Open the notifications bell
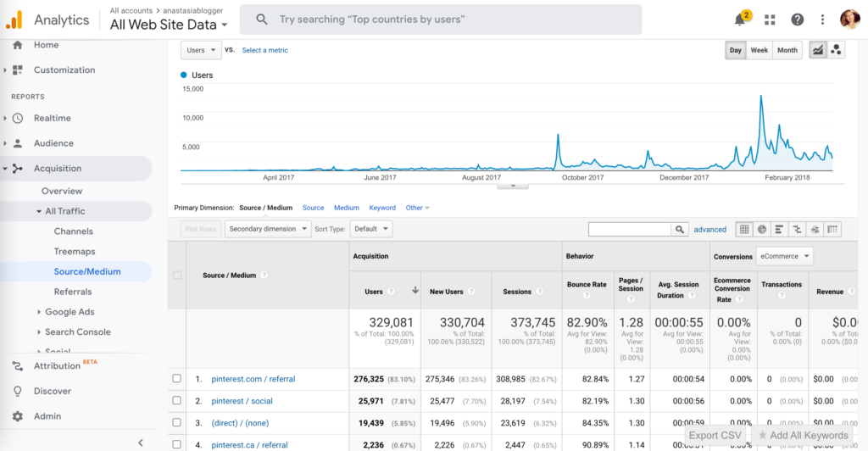Viewport: 868px width, 451px height. [739, 19]
